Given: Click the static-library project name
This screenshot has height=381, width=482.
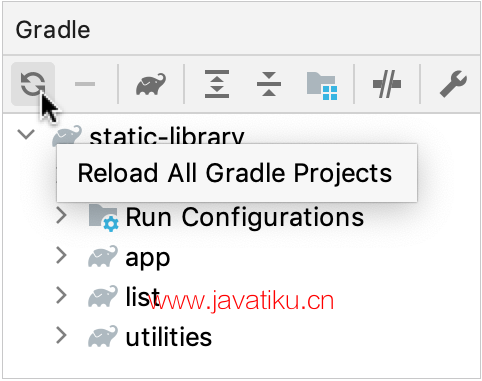Looking at the screenshot, I should (x=167, y=136).
